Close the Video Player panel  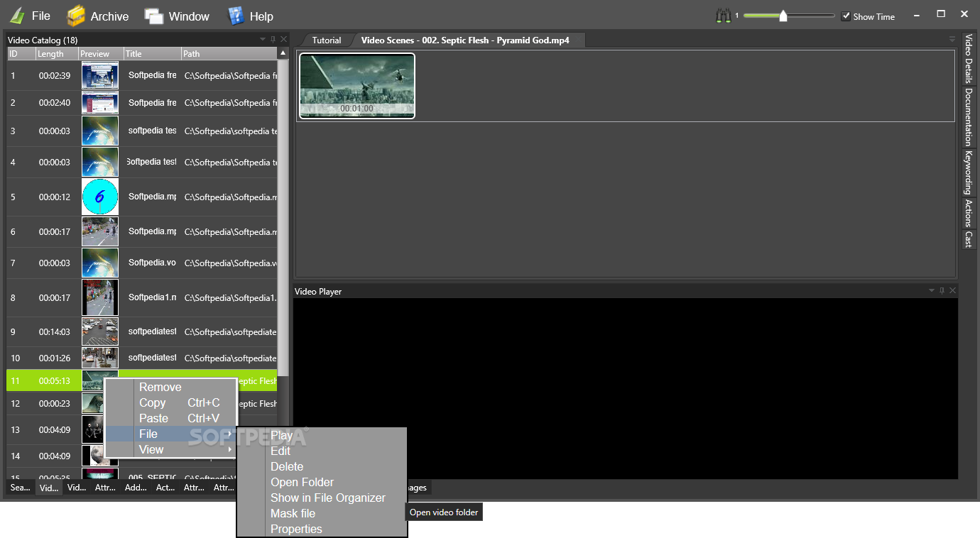coord(952,290)
